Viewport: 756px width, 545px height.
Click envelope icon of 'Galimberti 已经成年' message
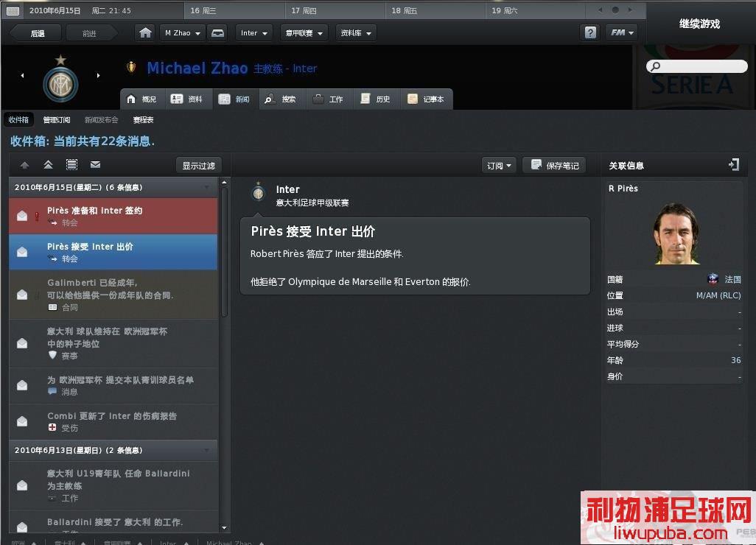tap(22, 295)
